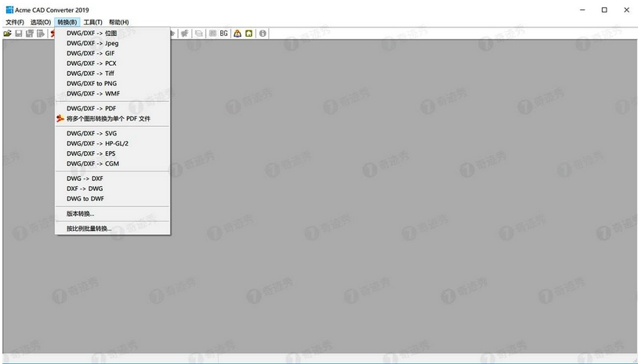
Task: Click the Save toolbar icon
Action: [x=18, y=34]
